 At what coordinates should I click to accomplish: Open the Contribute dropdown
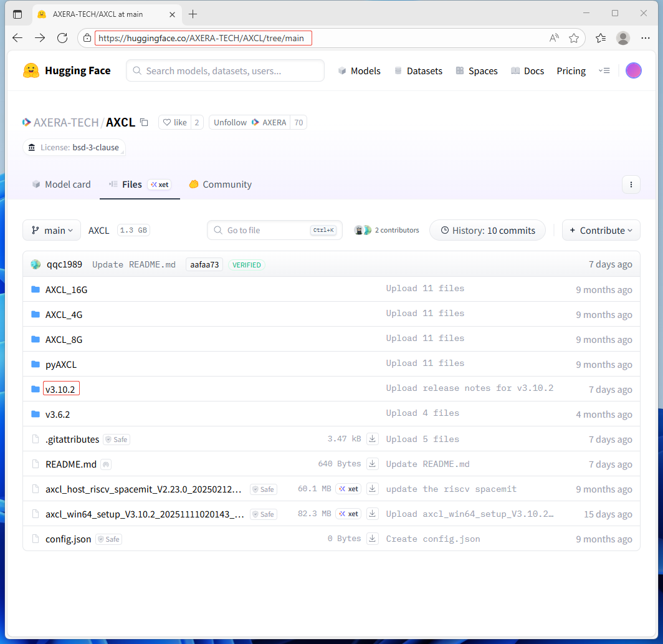(601, 231)
